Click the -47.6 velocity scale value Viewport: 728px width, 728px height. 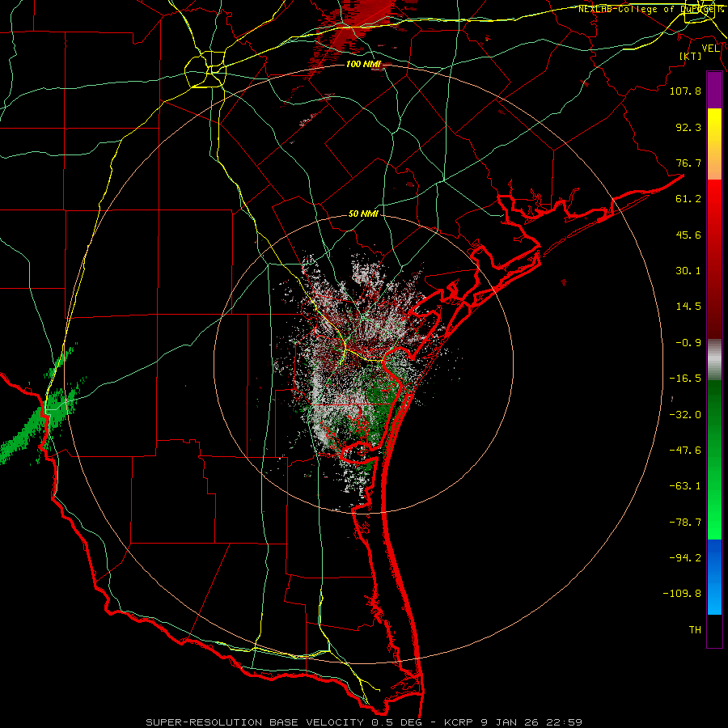685,451
